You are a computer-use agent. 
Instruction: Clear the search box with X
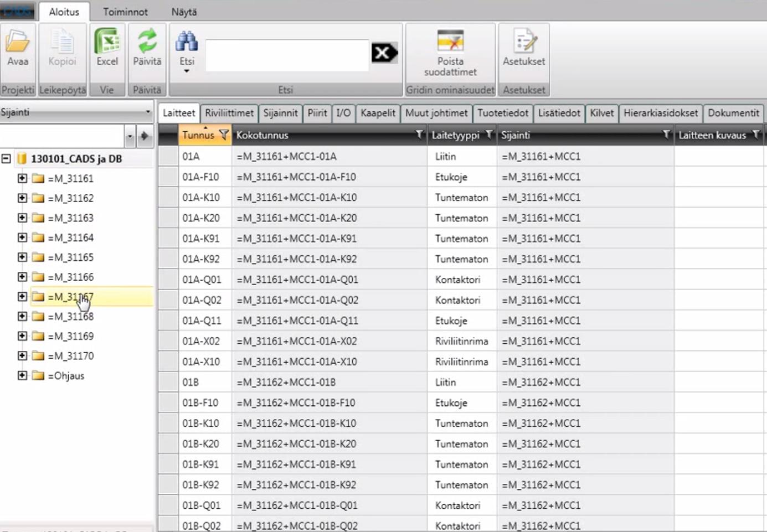[x=384, y=53]
